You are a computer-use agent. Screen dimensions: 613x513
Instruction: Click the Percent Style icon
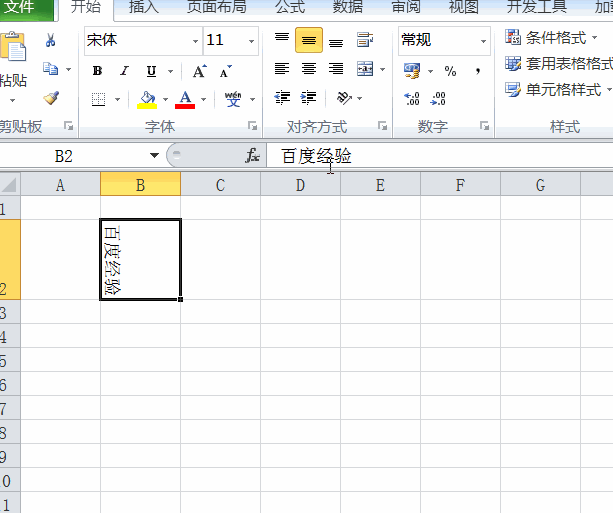click(x=450, y=71)
